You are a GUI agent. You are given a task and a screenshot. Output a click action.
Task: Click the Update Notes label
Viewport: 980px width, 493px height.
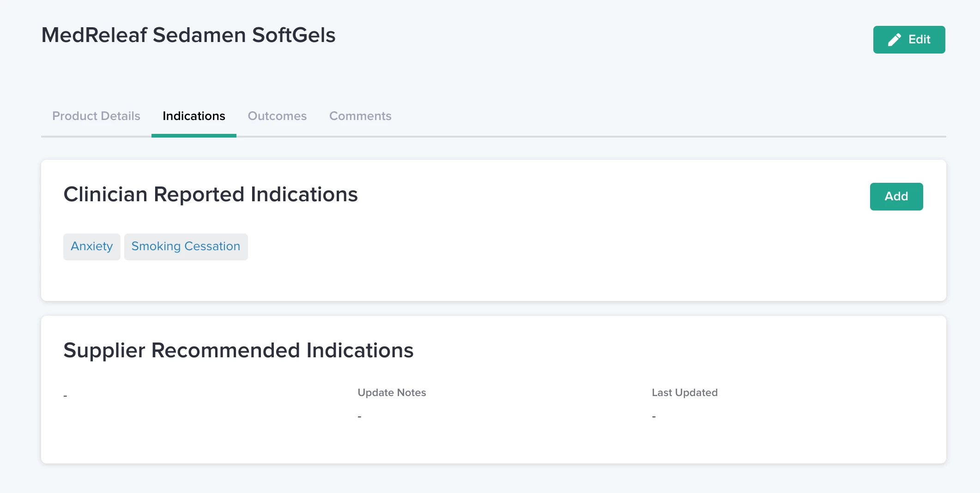click(x=392, y=392)
